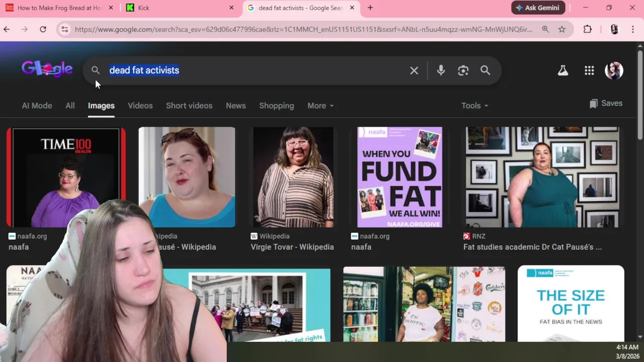Viewport: 644px width, 362px height.
Task: Switch to Short videos results
Action: 189,106
